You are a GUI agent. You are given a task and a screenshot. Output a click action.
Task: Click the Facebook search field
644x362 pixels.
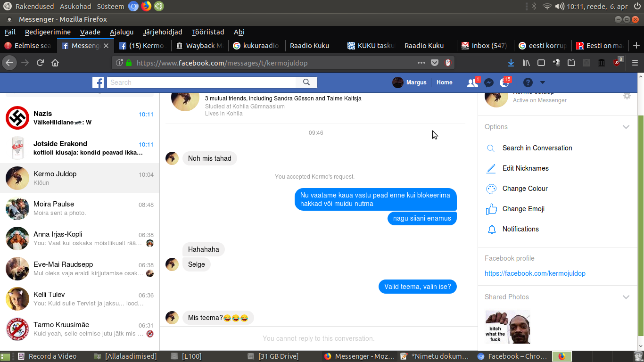coord(202,82)
